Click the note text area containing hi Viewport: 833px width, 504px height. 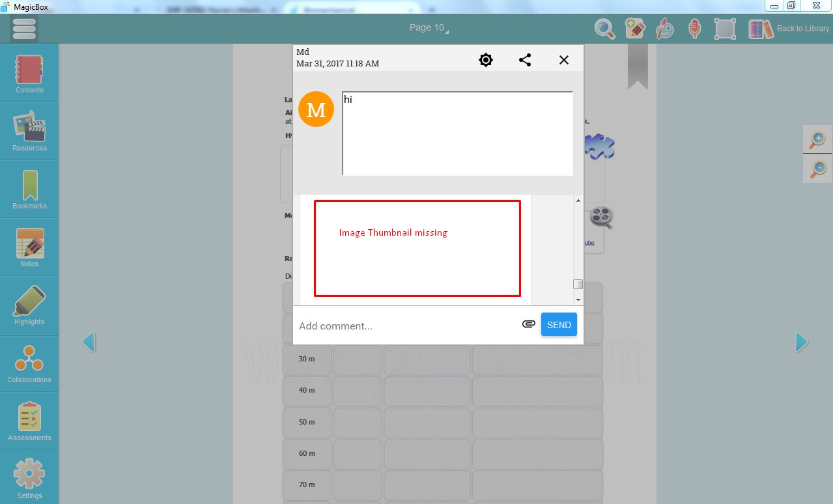[x=457, y=133]
